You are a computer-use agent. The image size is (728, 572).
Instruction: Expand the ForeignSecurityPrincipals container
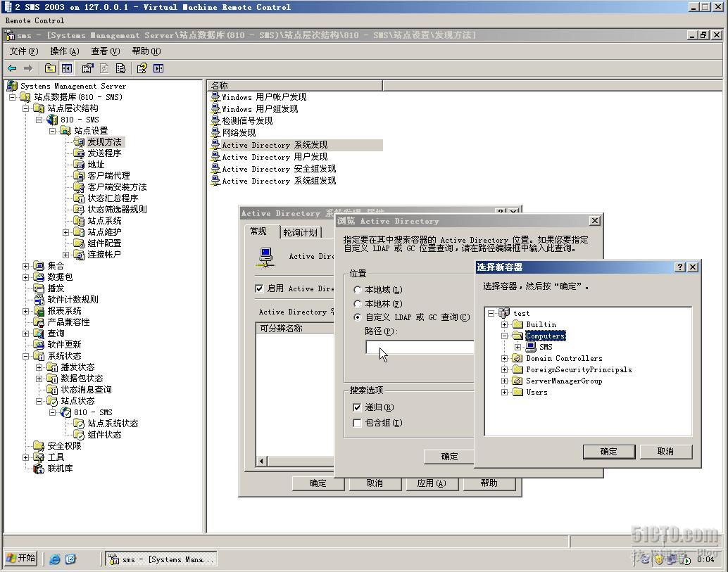point(505,370)
